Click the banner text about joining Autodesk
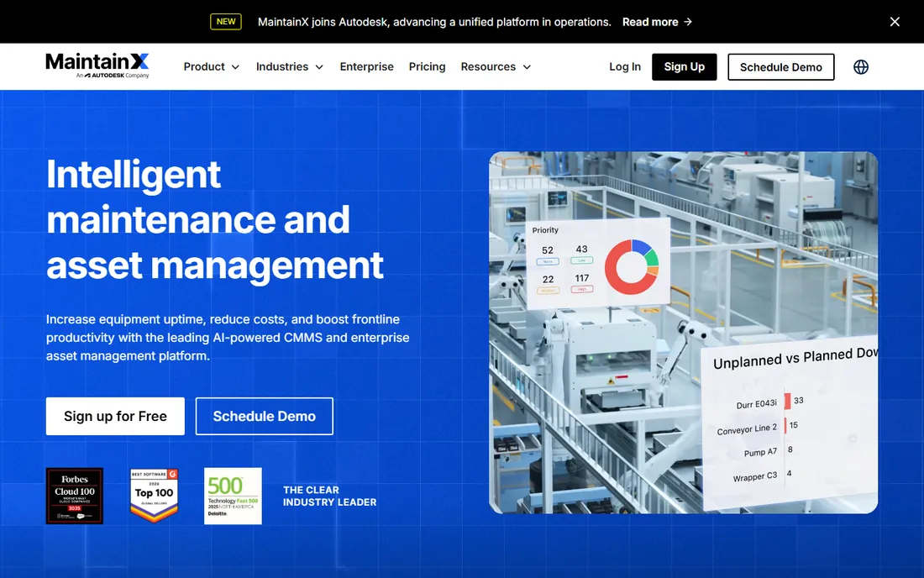924x578 pixels. pos(434,22)
